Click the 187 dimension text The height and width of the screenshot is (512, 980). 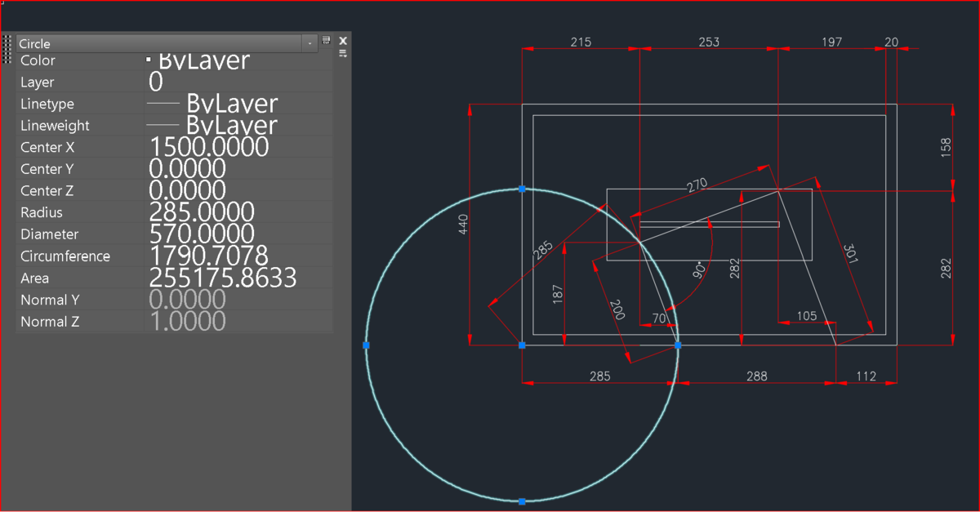click(558, 295)
